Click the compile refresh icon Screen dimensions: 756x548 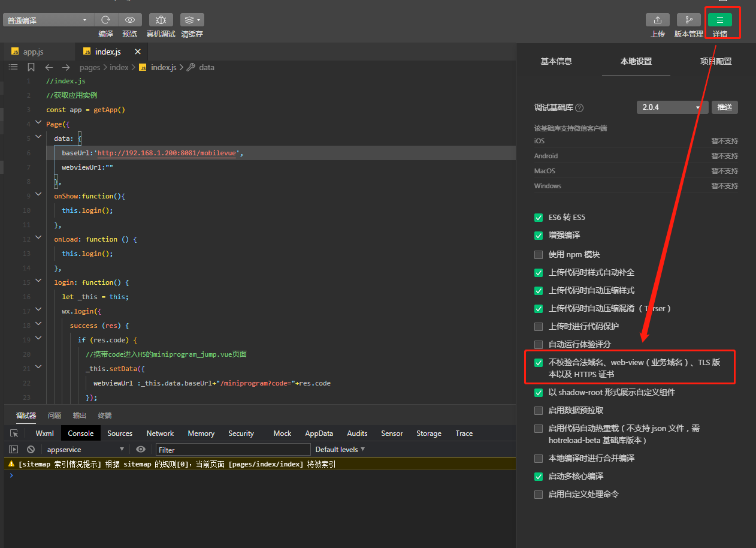point(105,20)
